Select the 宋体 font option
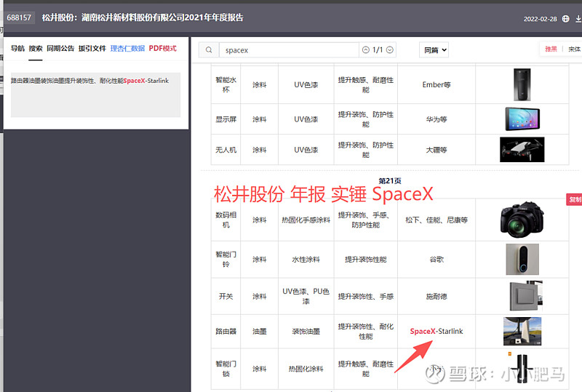 [574, 49]
